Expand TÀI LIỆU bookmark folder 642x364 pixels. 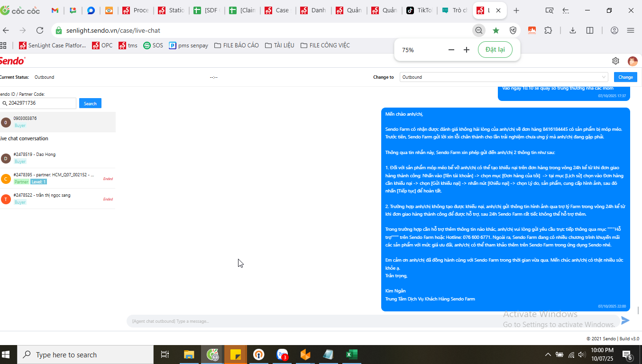280,45
